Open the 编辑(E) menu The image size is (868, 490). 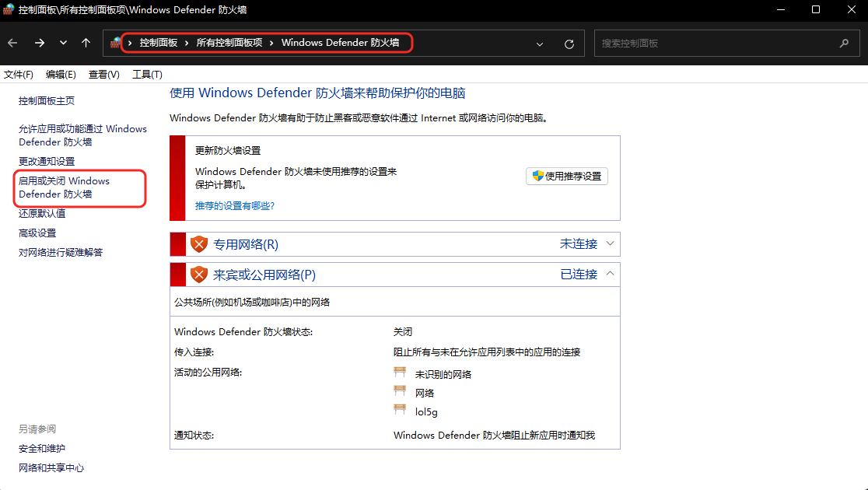(x=61, y=74)
